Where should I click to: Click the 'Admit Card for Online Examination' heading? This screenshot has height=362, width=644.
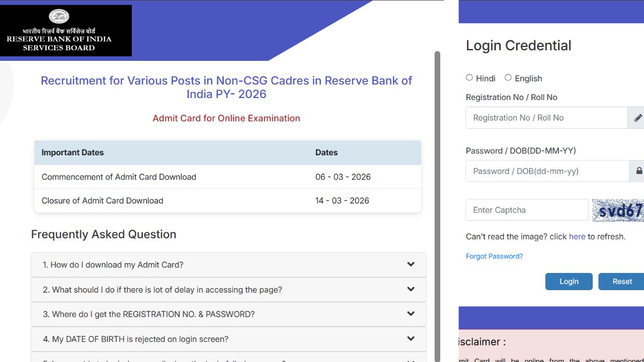pyautogui.click(x=226, y=118)
